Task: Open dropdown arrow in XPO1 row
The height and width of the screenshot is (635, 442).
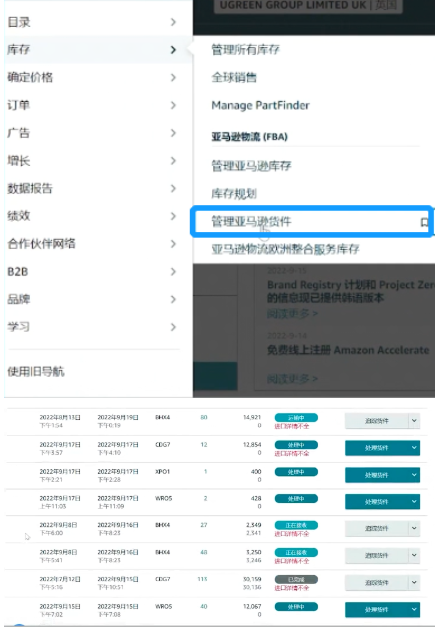Action: coord(414,475)
